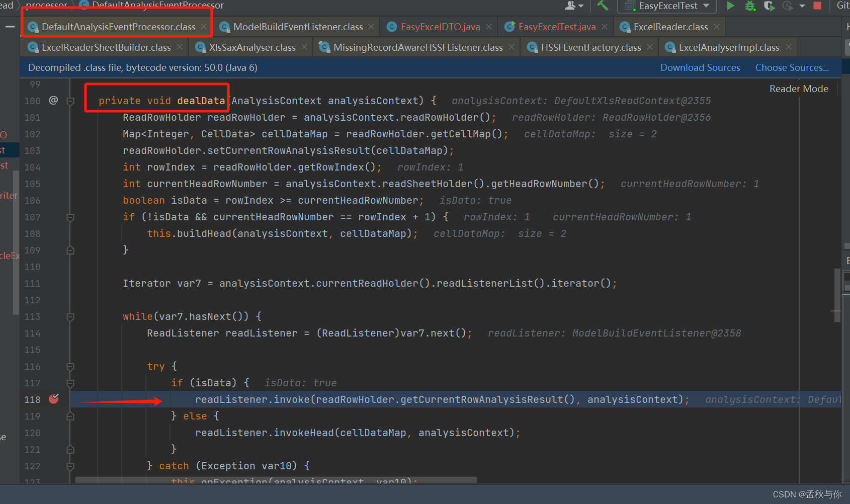Image resolution: width=850 pixels, height=504 pixels.
Task: Click Choose Sources in the decompiler banner
Action: click(792, 67)
